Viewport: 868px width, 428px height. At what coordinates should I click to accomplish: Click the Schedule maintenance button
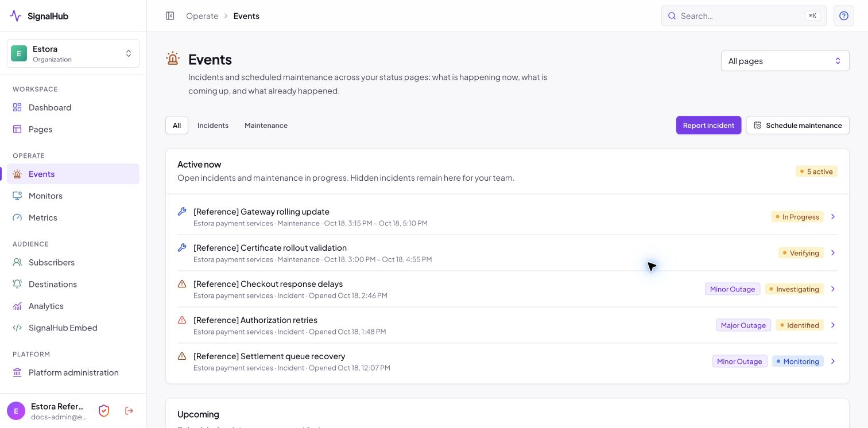coord(797,125)
